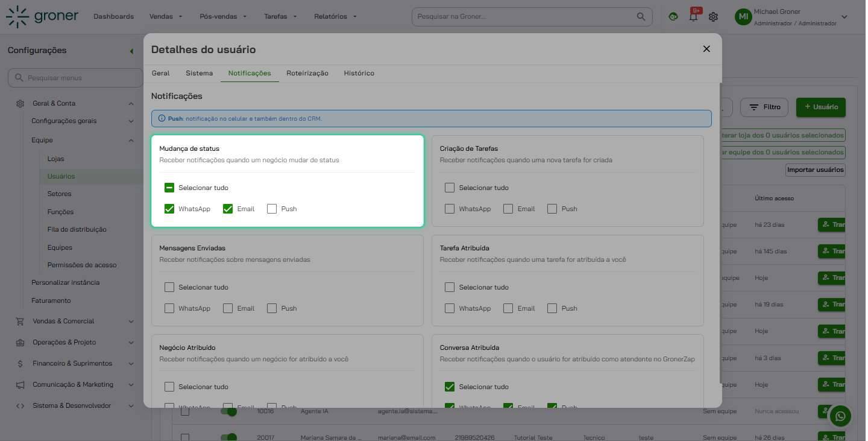868x441 pixels.
Task: Click the filter icon on Filtro button
Action: 753,107
